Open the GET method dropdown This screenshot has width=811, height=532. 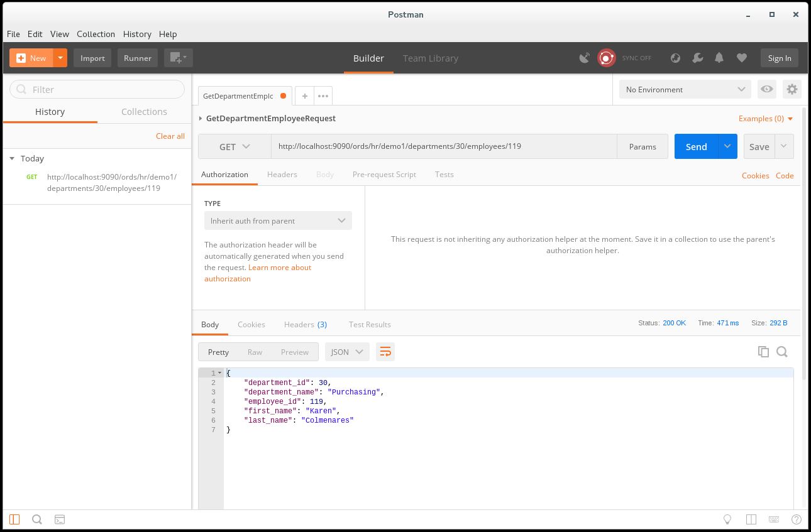[234, 146]
